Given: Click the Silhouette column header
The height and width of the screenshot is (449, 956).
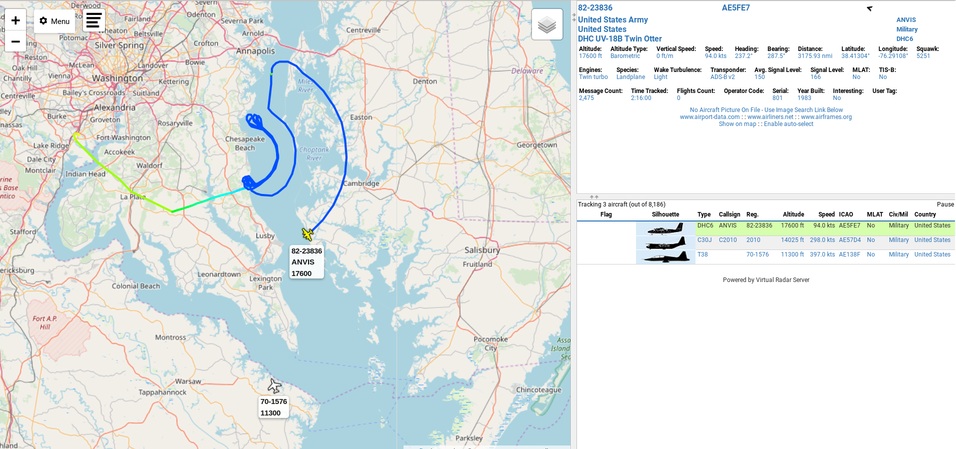Looking at the screenshot, I should (x=666, y=215).
